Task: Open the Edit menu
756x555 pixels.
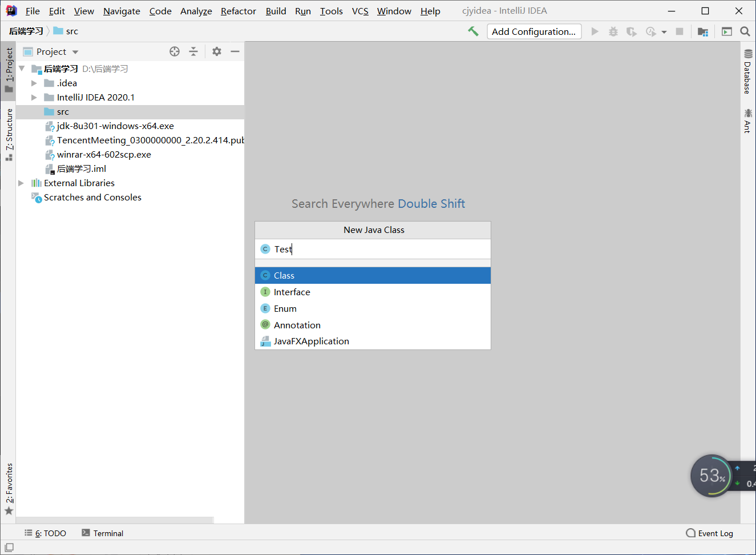Action: (x=56, y=11)
